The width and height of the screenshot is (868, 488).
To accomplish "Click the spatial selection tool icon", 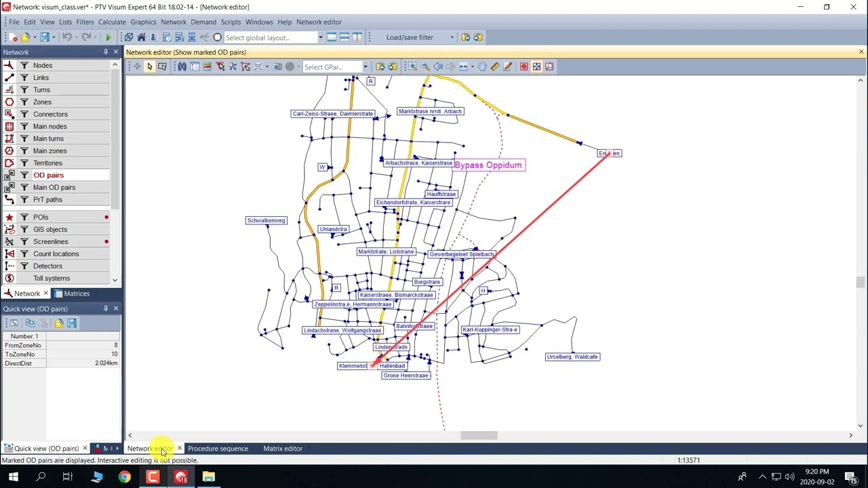I will coord(162,66).
